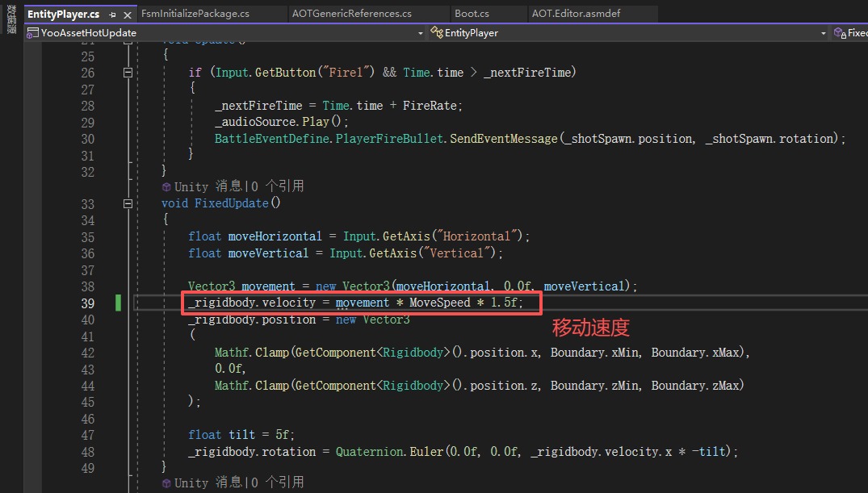Click 'moveHorizontal' declaration on line 35
The height and width of the screenshot is (493, 868).
click(x=275, y=236)
